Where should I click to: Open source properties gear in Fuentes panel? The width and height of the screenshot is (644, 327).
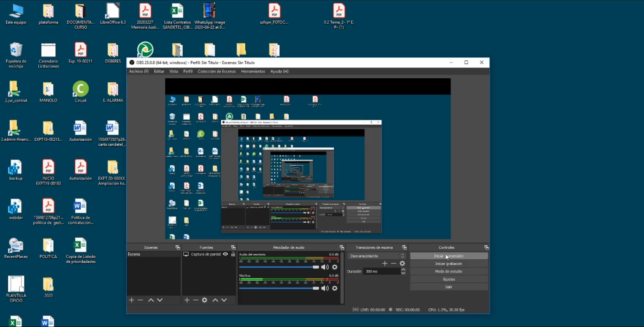tap(205, 300)
